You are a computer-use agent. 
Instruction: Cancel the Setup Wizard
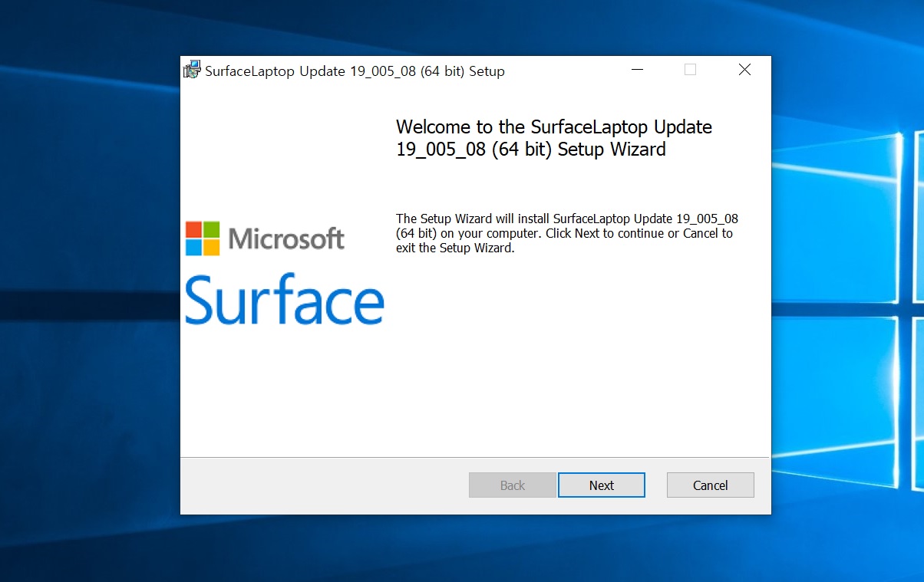click(x=710, y=485)
